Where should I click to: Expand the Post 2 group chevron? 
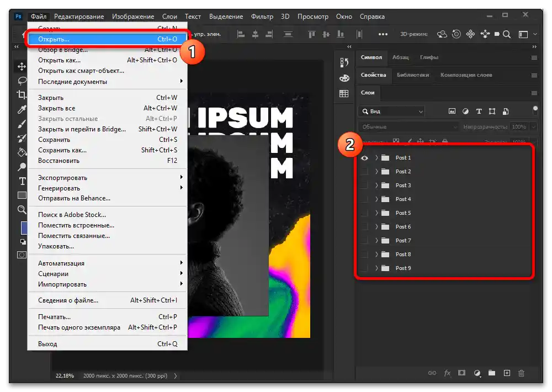[376, 172]
